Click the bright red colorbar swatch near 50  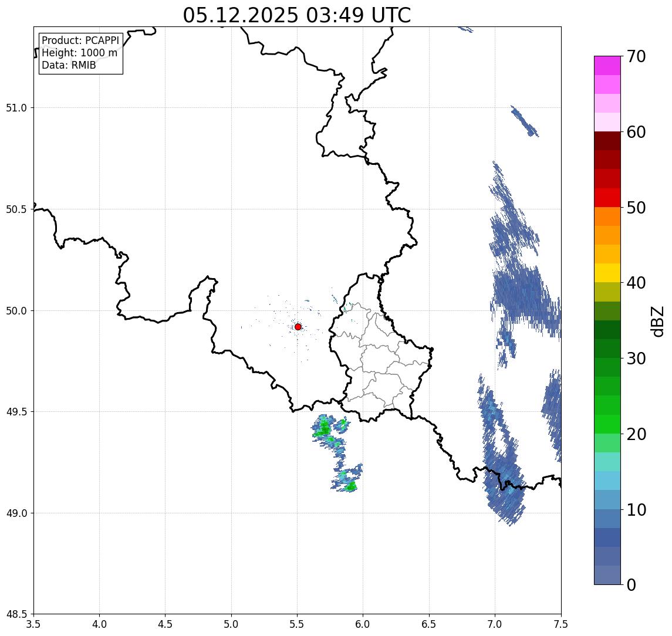point(607,198)
